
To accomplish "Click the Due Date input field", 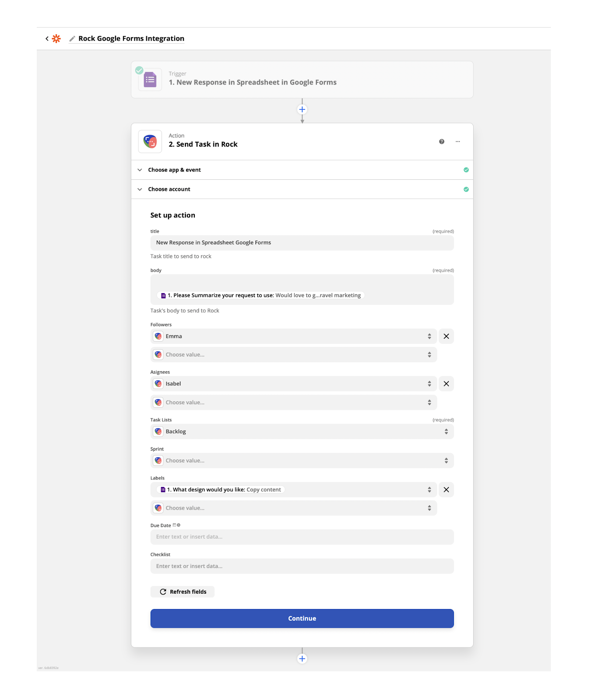I will [x=302, y=537].
